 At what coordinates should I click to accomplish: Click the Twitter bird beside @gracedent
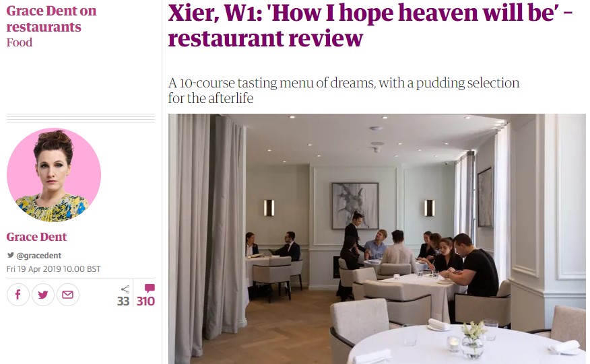tap(11, 255)
